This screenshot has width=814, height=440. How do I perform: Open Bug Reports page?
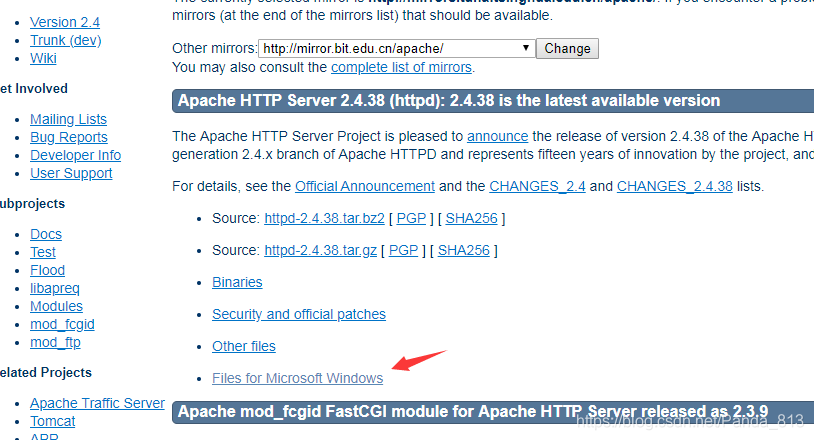(x=68, y=137)
